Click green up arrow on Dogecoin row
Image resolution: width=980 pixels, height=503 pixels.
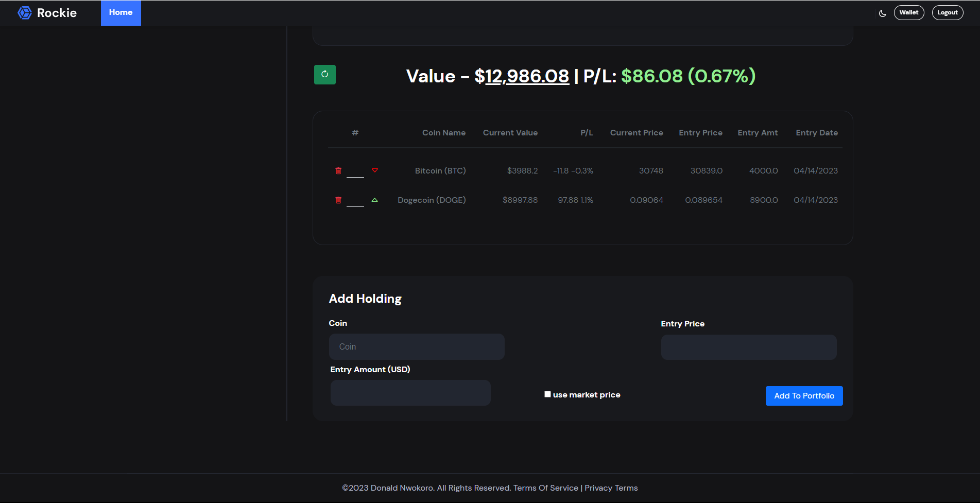point(375,200)
